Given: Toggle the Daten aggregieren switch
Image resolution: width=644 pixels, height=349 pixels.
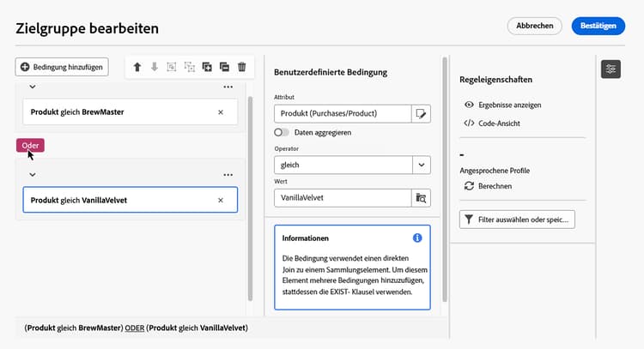Looking at the screenshot, I should click(281, 133).
